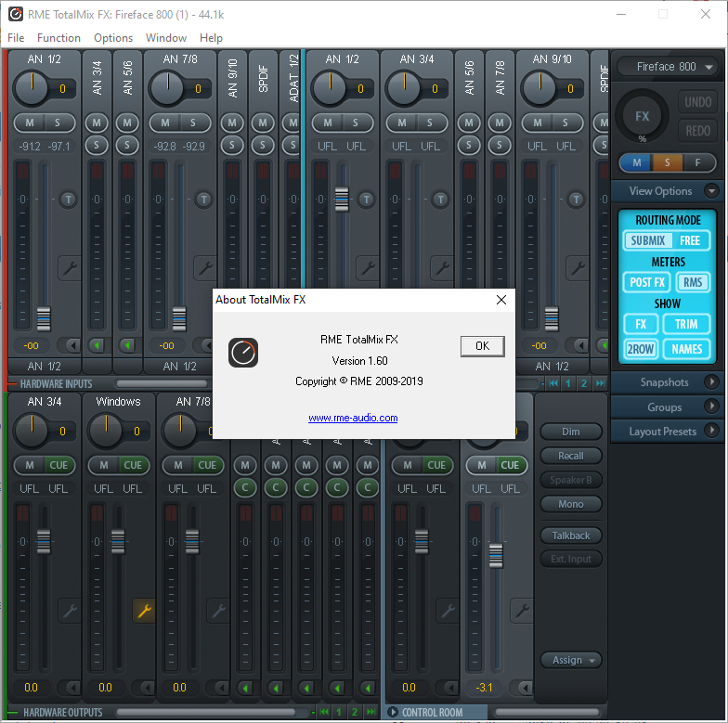This screenshot has width=728, height=723.
Task: Open the File menu
Action: click(16, 38)
